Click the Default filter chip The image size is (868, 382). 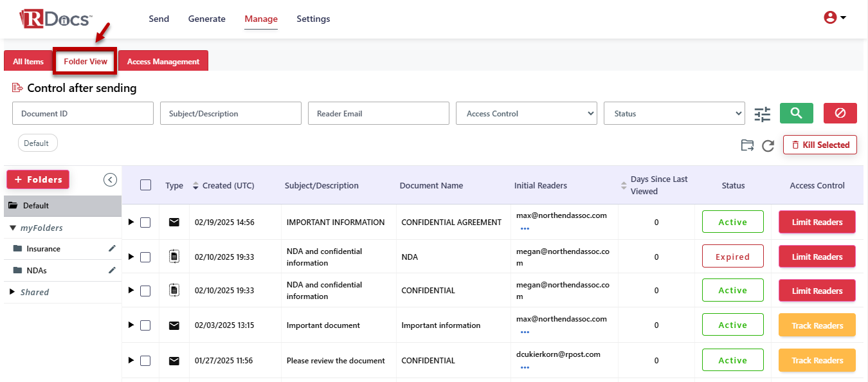click(37, 143)
